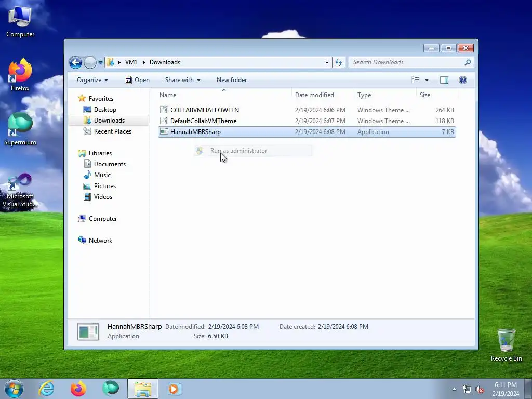
Task: Focus the Search Downloads field
Action: (x=407, y=62)
